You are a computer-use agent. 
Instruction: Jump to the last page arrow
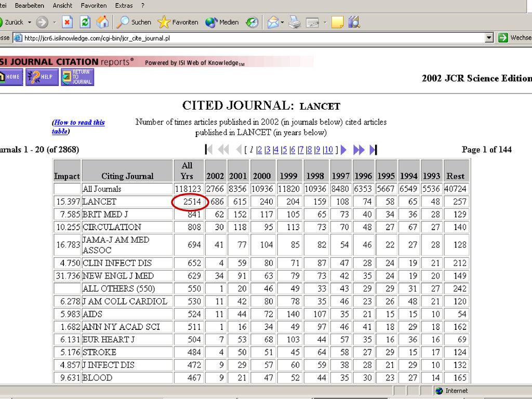(x=373, y=150)
